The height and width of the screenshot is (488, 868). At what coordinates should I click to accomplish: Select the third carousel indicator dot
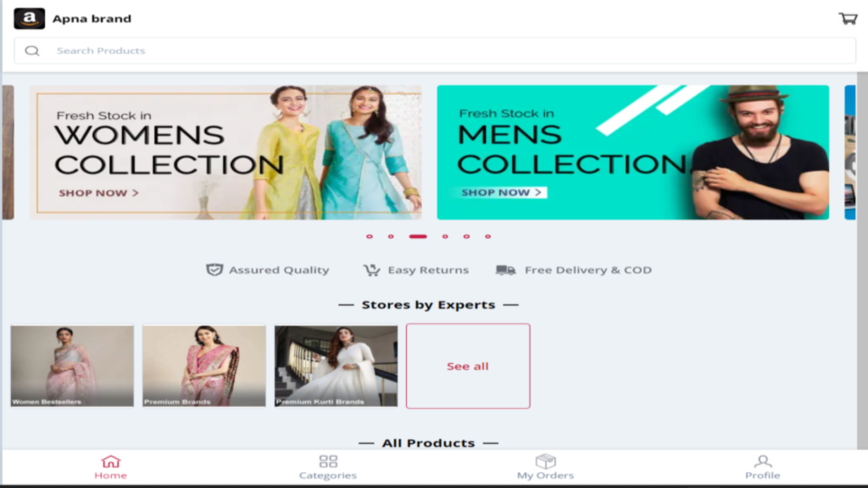(x=418, y=236)
